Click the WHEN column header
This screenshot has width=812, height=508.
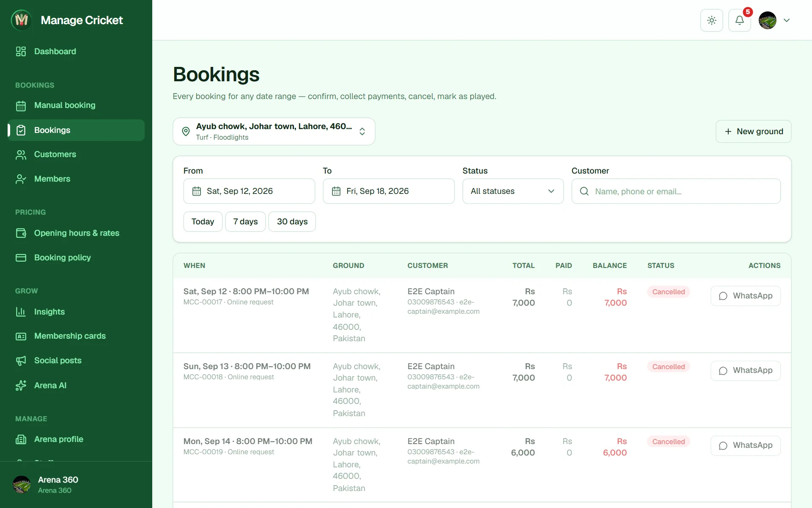(195, 265)
